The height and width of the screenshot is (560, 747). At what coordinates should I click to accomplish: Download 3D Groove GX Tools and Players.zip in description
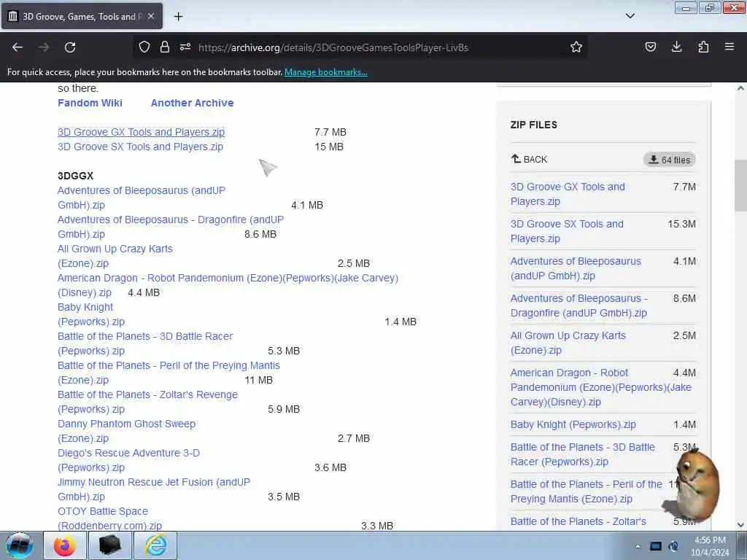point(141,132)
